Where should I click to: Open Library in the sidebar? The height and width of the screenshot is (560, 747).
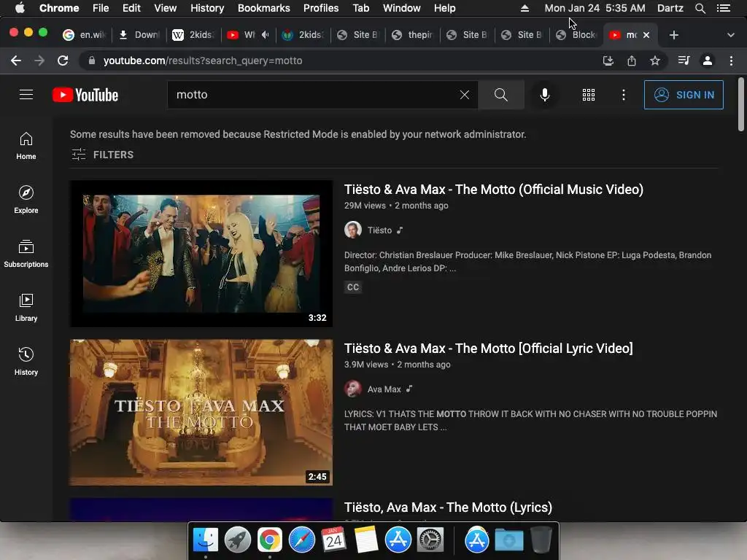[26, 308]
